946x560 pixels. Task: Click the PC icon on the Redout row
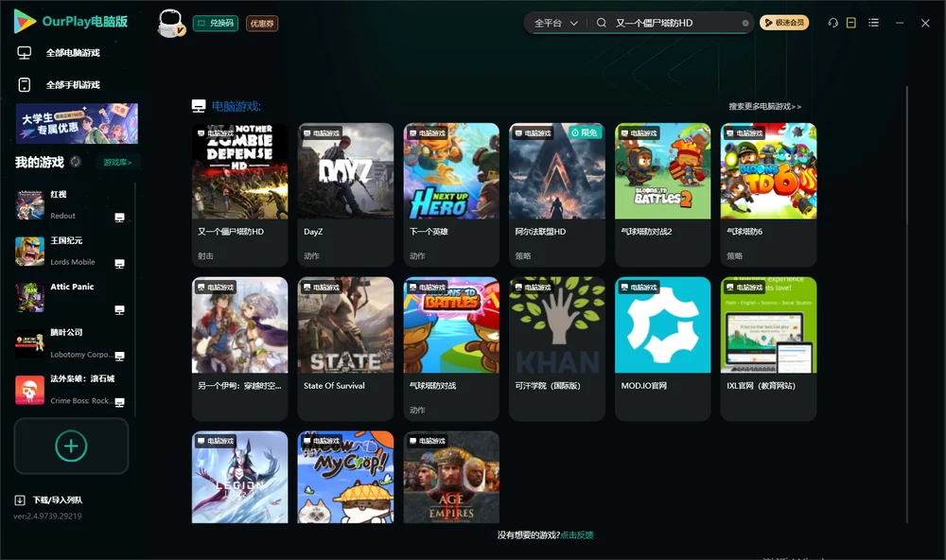119,218
